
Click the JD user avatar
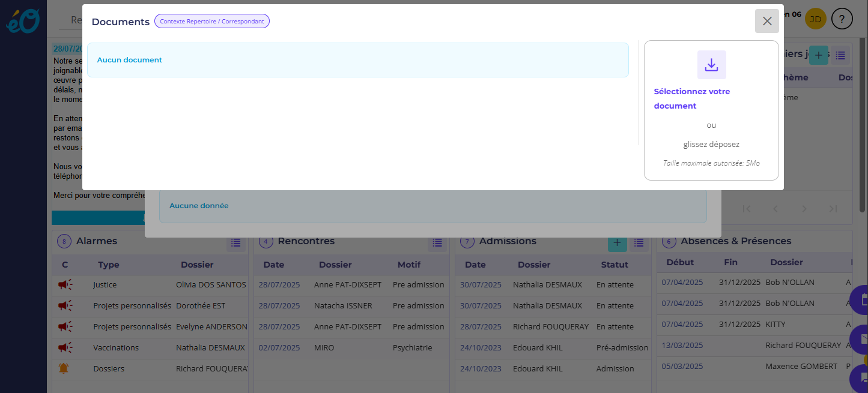[815, 19]
